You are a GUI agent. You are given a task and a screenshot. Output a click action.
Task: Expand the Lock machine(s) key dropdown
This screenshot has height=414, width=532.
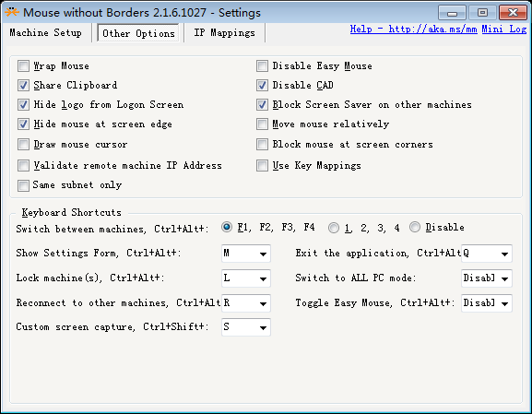pyautogui.click(x=246, y=278)
